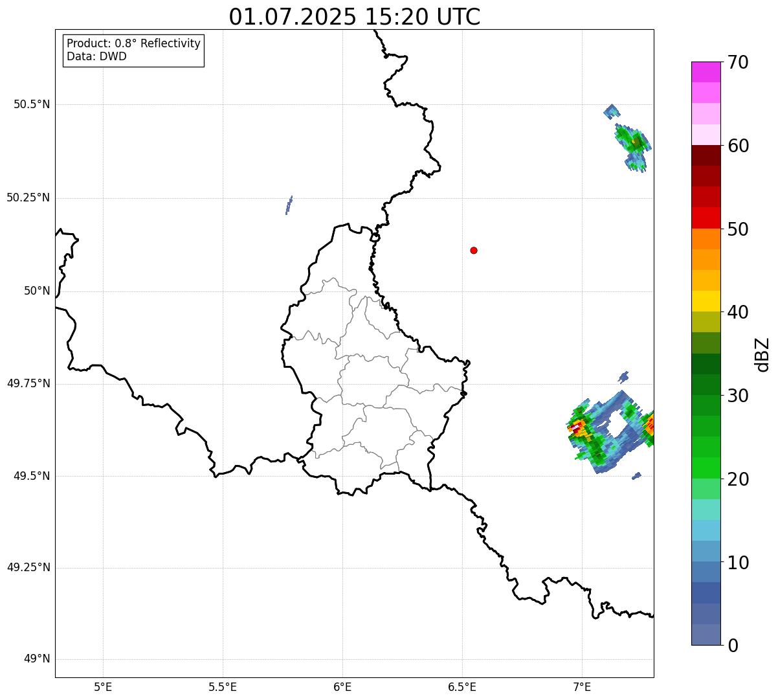Click the 49.75°N latitude label
The image size is (778, 700).
click(28, 383)
